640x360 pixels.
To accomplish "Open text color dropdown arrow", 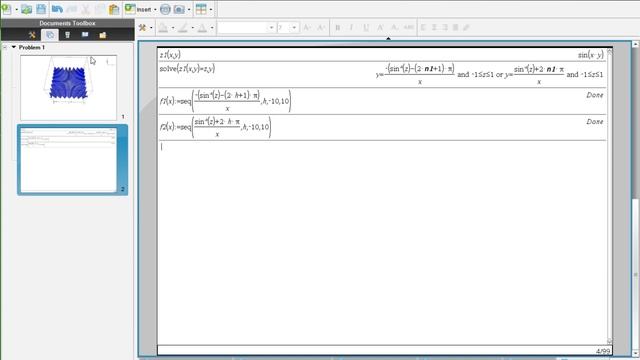I will [212, 28].
